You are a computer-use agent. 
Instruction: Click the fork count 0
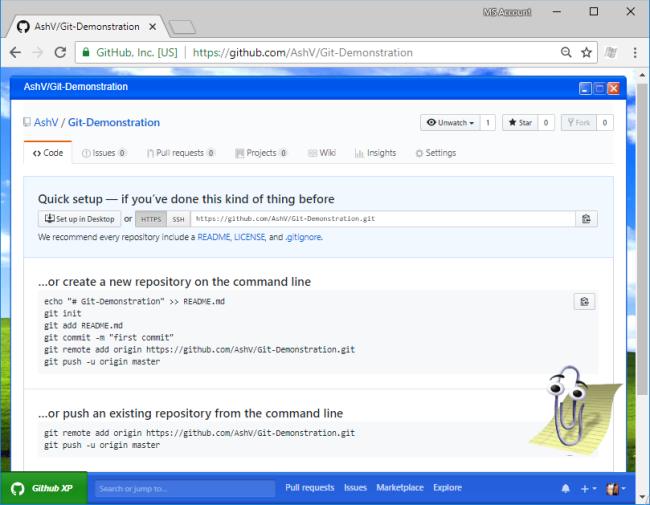click(x=605, y=123)
